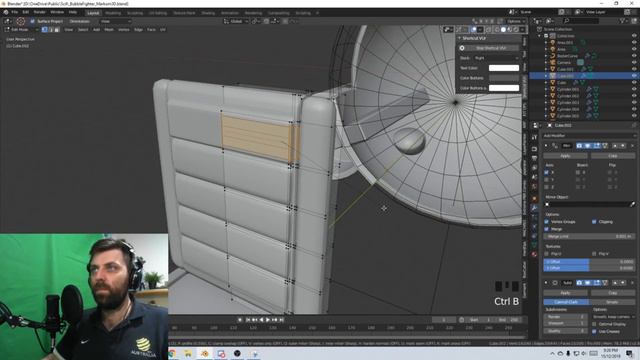Viewport: 640px width, 360px height.
Task: Switch to the Sculpting workspace tab
Action: [x=135, y=13]
